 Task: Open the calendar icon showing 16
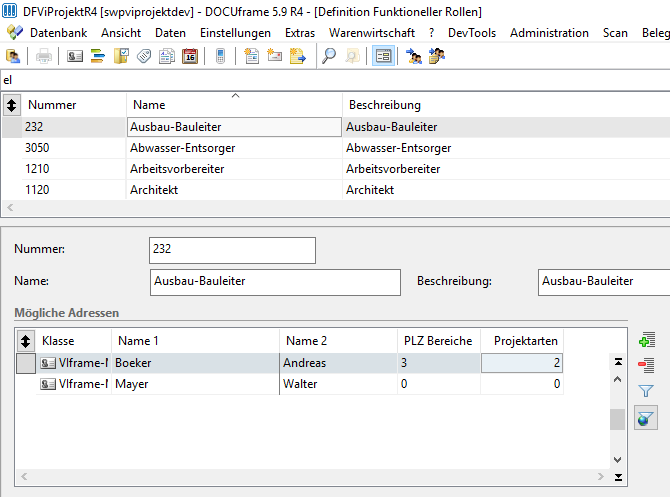(190, 56)
